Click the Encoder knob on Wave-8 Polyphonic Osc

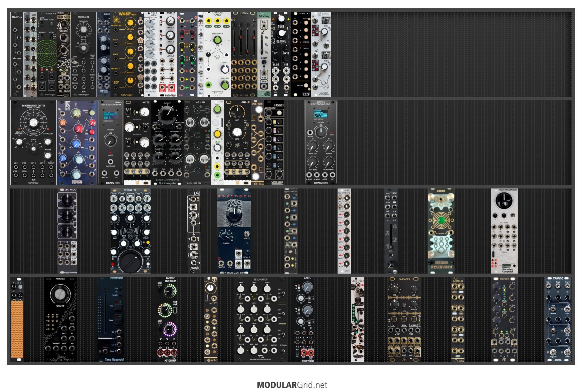pos(321,132)
